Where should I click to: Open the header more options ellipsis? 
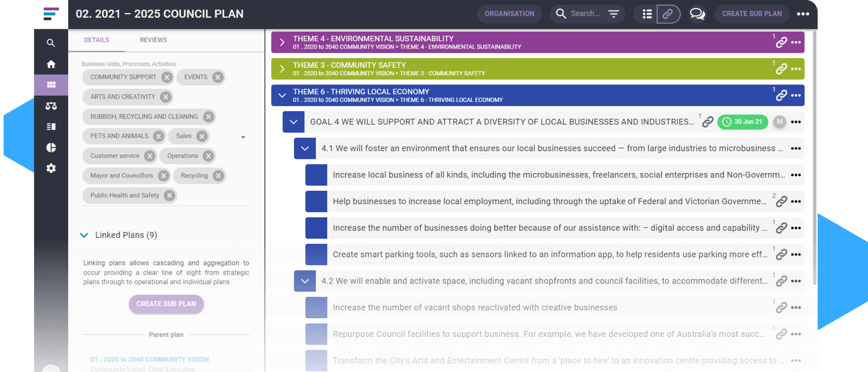click(803, 14)
